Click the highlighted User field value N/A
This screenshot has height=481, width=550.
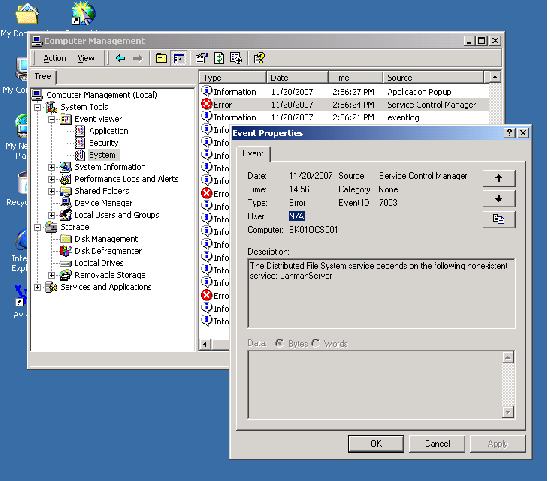pos(297,216)
